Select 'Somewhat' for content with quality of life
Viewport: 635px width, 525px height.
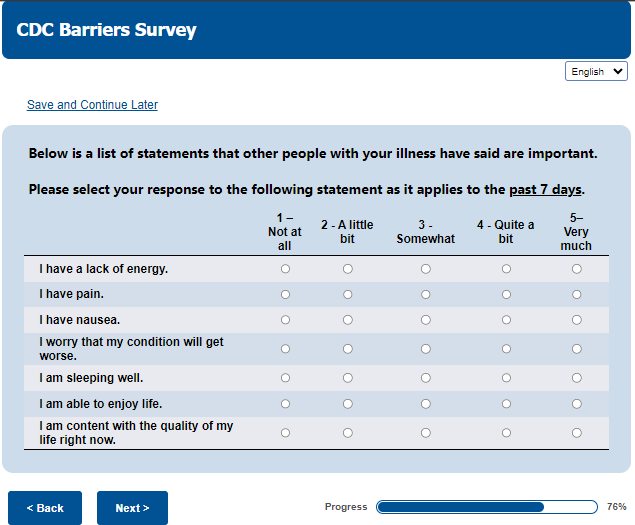point(426,433)
